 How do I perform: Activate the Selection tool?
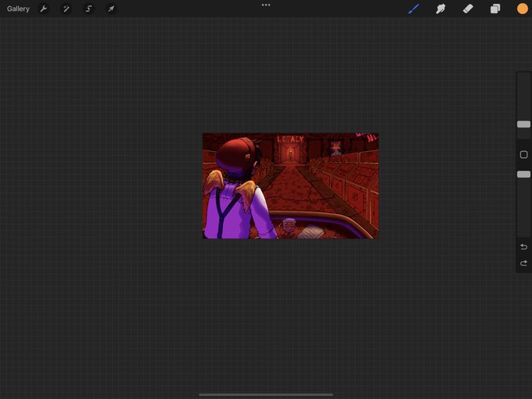click(88, 9)
